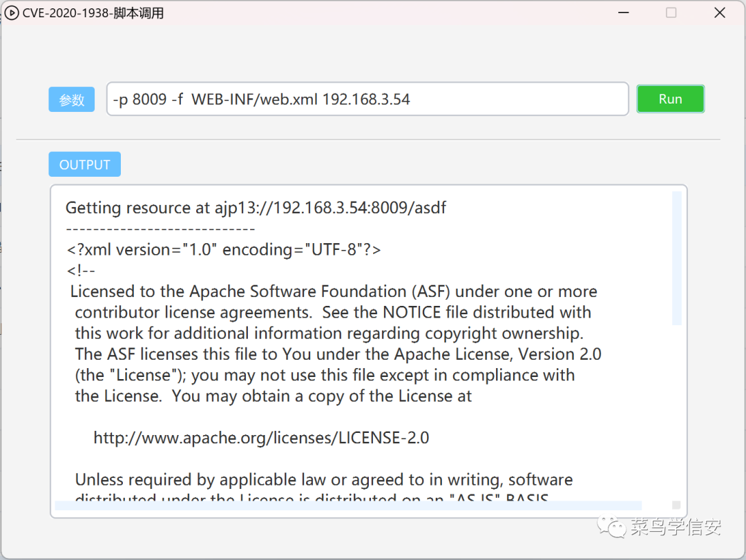Click the 'Licensed to the Apache' line
This screenshot has width=746, height=560.
[334, 291]
